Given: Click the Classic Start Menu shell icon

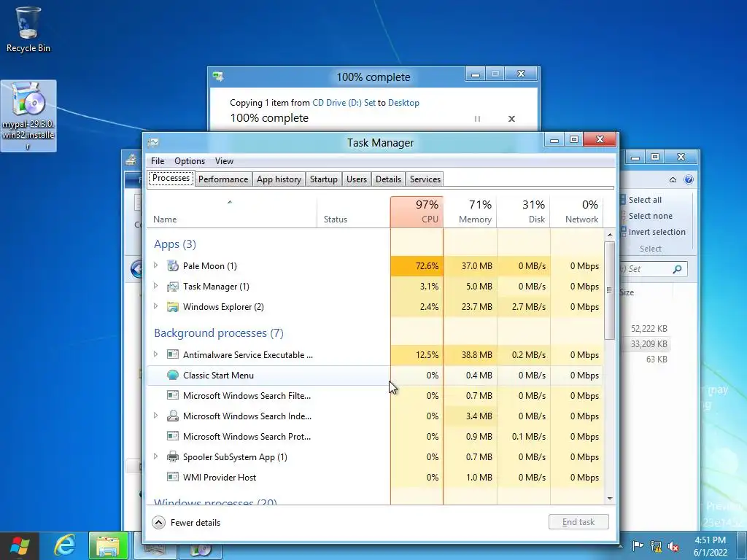Looking at the screenshot, I should (x=172, y=376).
